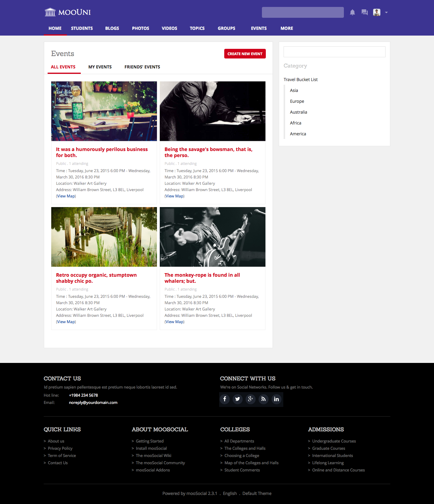The width and height of the screenshot is (434, 504).
Task: Select the America category
Action: 298,134
